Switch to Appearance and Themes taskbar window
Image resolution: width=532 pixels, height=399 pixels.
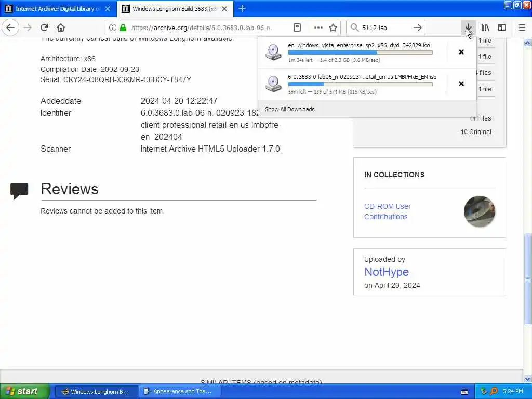coord(180,392)
